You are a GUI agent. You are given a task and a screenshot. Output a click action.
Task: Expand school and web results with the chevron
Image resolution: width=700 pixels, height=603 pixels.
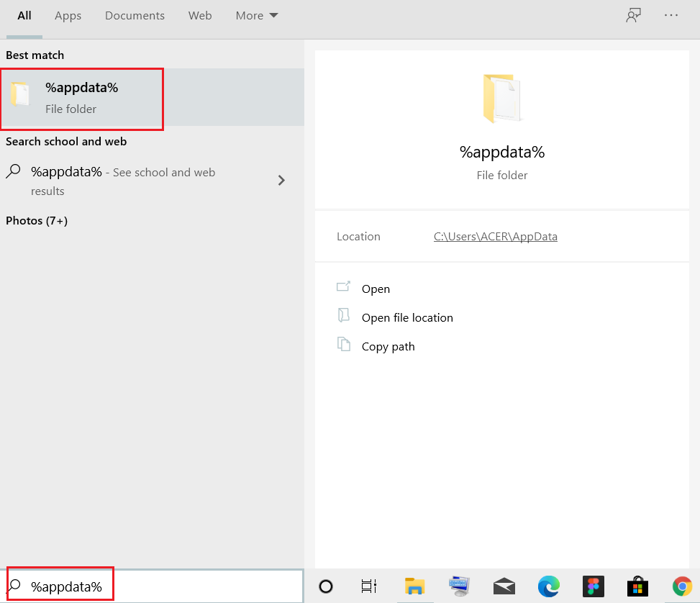point(281,181)
